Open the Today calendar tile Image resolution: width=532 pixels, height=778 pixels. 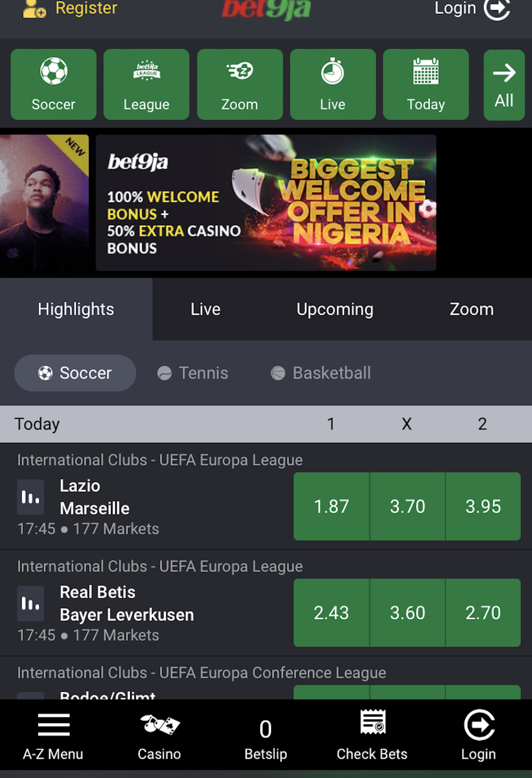point(426,84)
